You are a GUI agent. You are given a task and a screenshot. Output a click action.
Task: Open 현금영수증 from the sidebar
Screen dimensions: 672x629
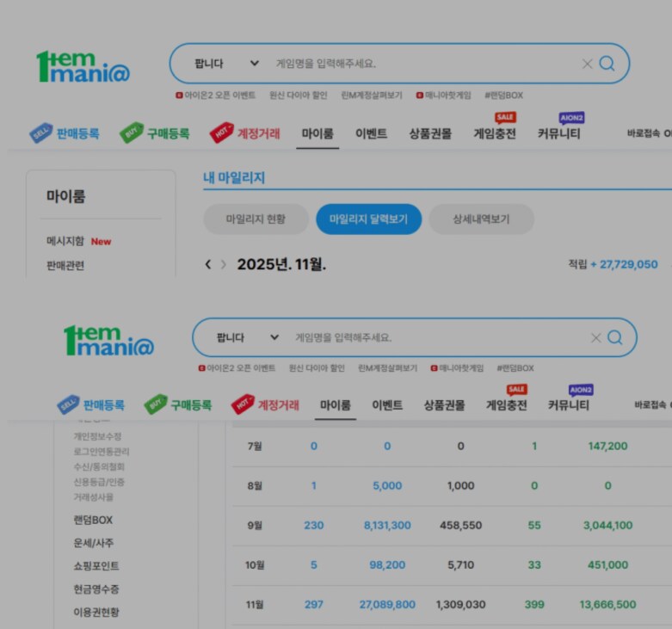pos(96,589)
